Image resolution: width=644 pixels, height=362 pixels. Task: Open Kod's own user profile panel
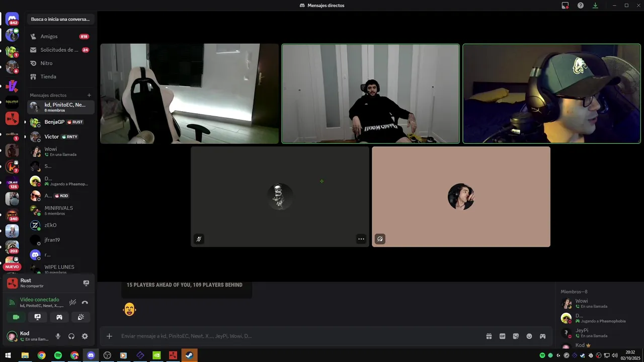(x=29, y=336)
